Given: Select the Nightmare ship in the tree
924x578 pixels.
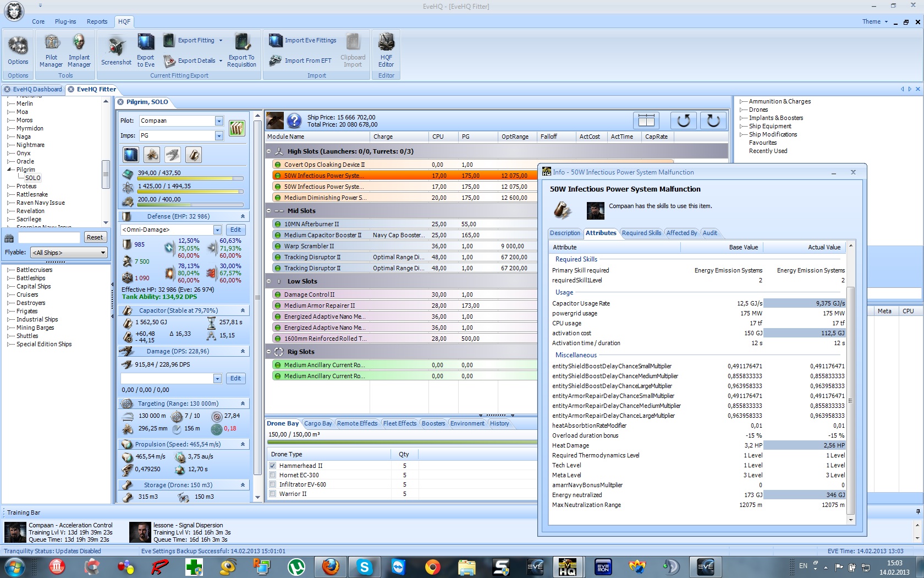Looking at the screenshot, I should pyautogui.click(x=30, y=145).
